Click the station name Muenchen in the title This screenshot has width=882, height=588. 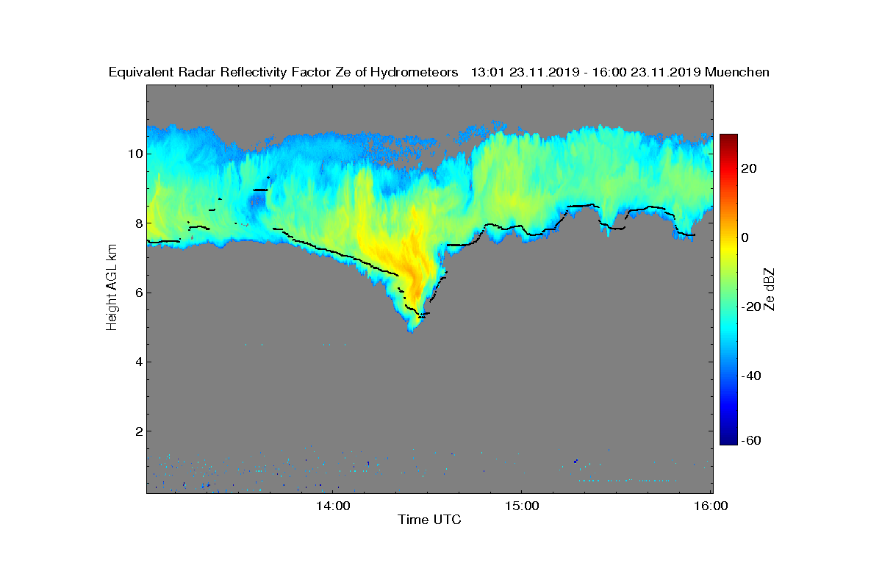tap(737, 72)
